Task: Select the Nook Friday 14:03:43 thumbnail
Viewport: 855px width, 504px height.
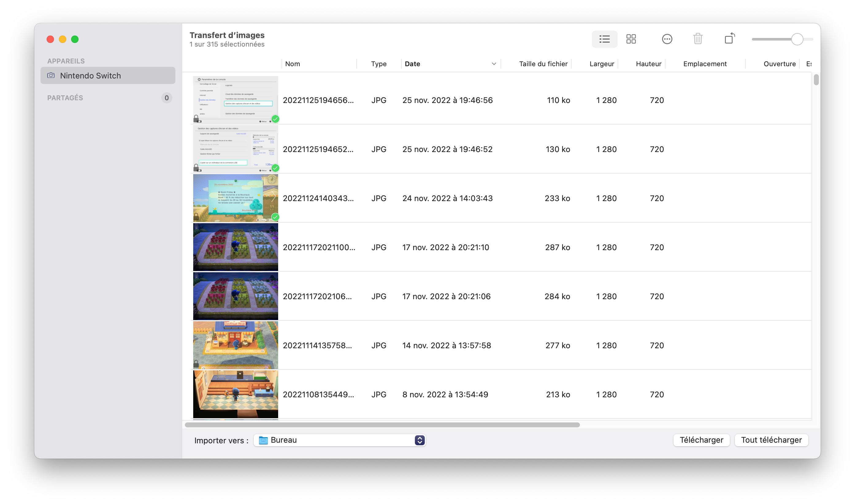Action: (x=236, y=198)
